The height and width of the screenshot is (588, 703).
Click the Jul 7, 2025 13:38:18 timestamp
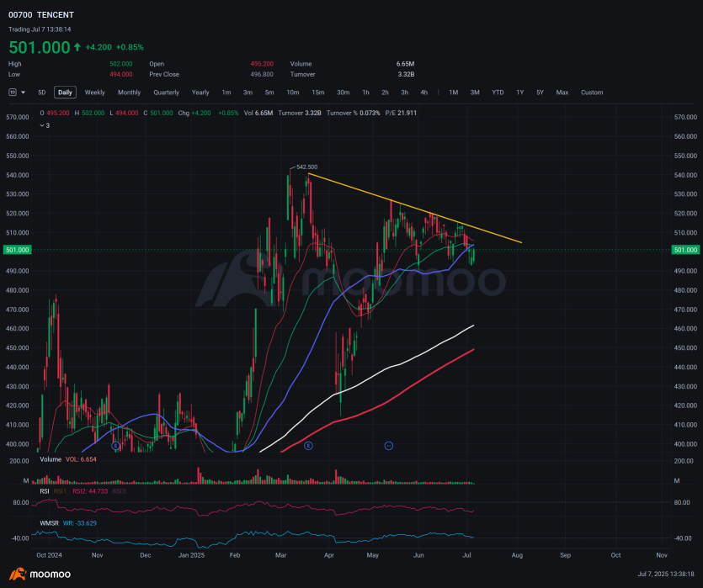pos(665,574)
